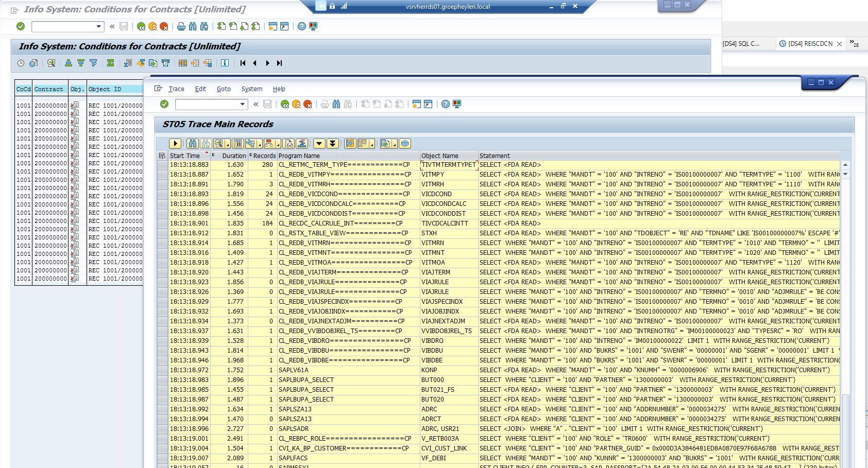Click the Customize Local Layout icon in ST05 window
Viewport: 868px width, 468px height.
[457, 104]
